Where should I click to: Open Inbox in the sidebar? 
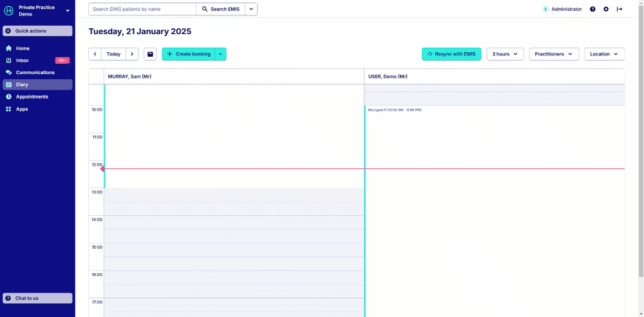pyautogui.click(x=23, y=61)
